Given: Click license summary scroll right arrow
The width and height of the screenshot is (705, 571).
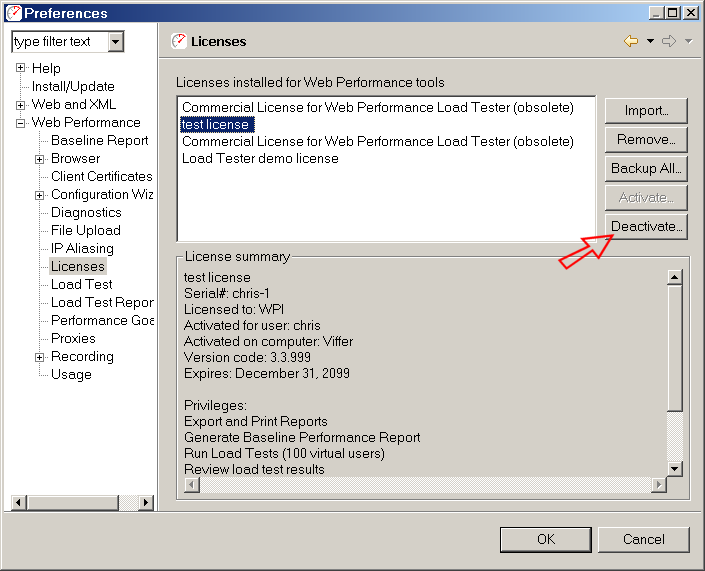Looking at the screenshot, I should pos(659,485).
